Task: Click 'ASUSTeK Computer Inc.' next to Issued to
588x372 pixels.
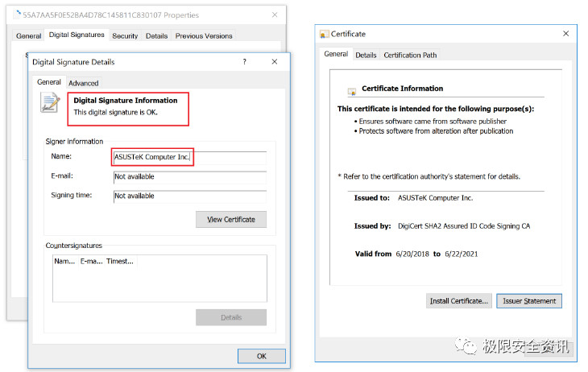Action: 435,197
